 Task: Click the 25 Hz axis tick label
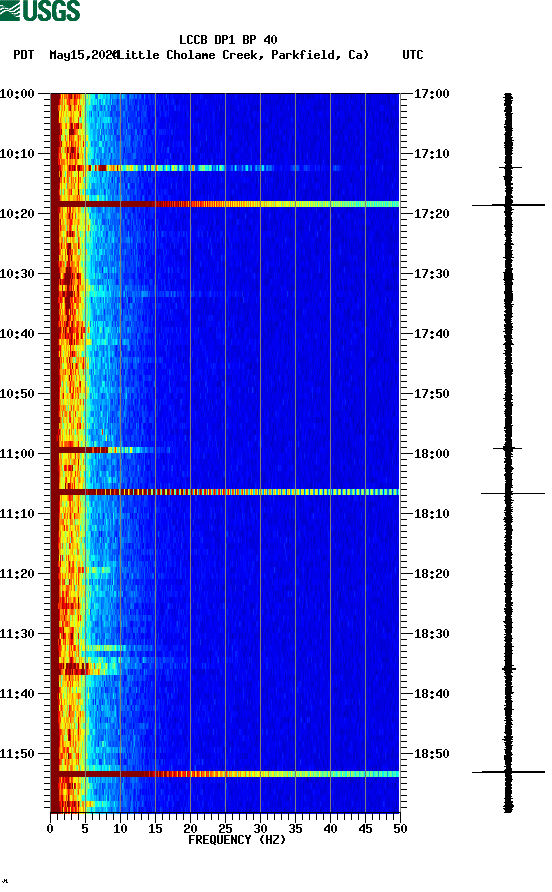[x=225, y=829]
